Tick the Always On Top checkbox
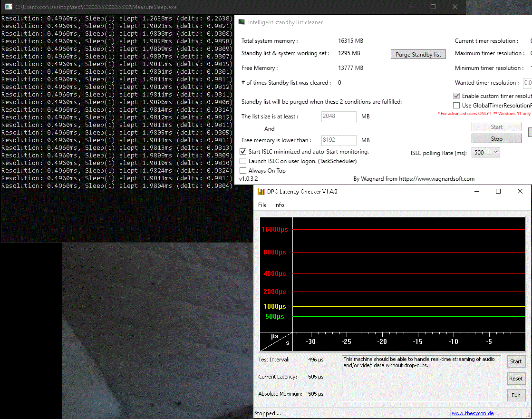Screen dimensions: 532x419 (243, 171)
